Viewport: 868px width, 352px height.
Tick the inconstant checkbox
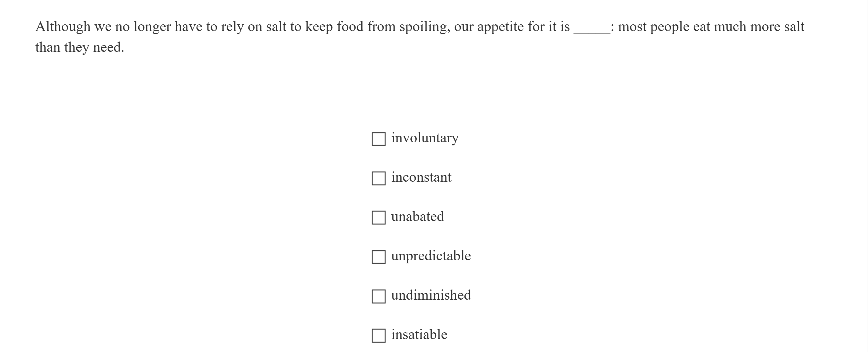(379, 178)
